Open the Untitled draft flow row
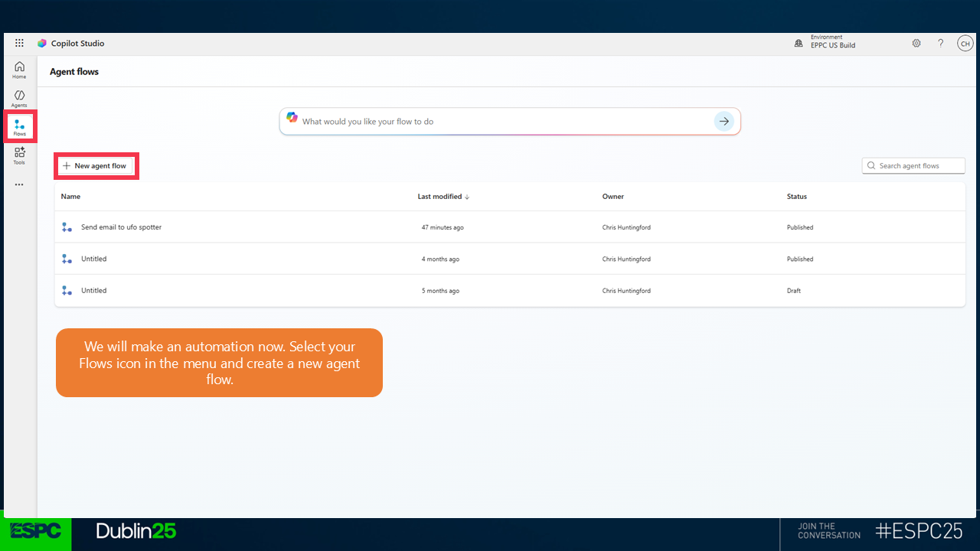Viewport: 980px width, 551px height. click(94, 291)
